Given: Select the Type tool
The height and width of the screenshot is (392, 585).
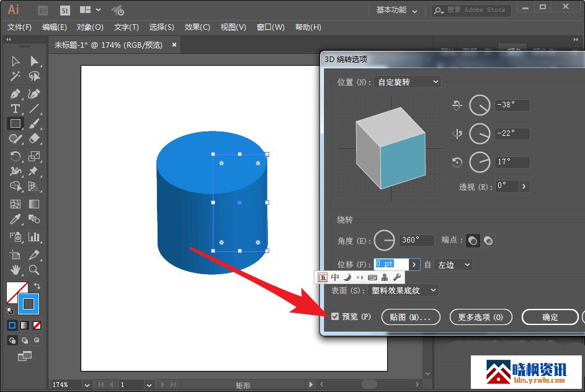Looking at the screenshot, I should click(x=16, y=109).
